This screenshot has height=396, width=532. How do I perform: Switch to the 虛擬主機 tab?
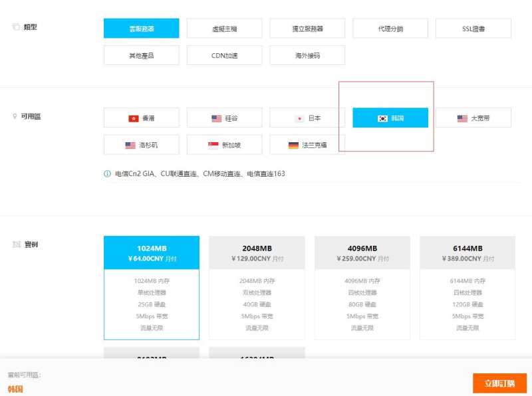point(223,29)
